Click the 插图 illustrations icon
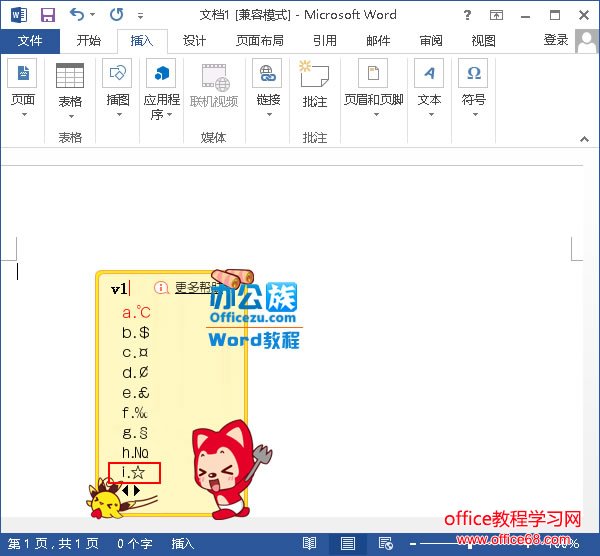 point(117,73)
